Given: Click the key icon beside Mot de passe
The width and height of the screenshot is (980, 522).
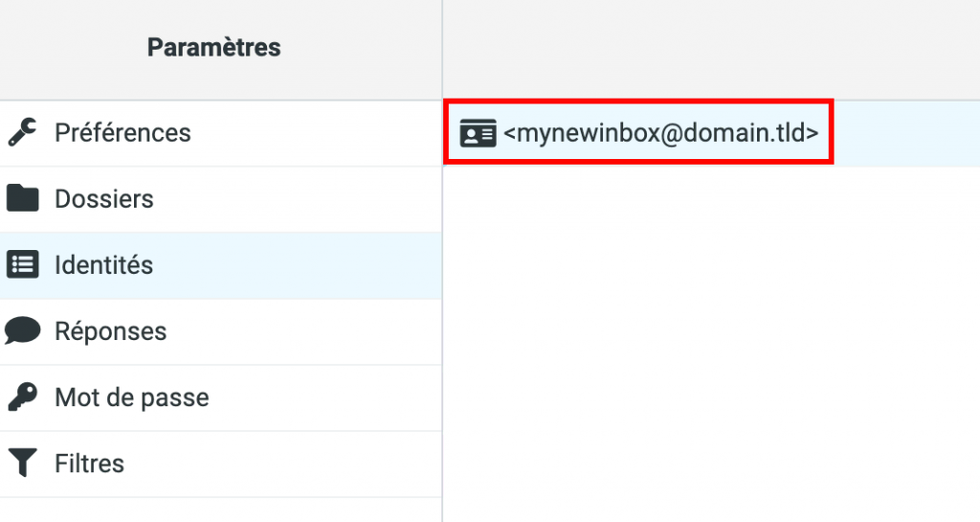Looking at the screenshot, I should click(22, 397).
